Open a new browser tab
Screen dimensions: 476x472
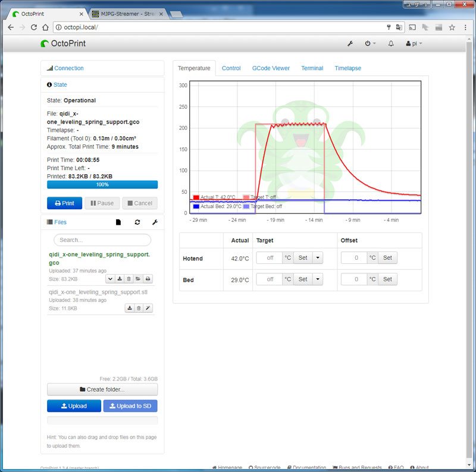[176, 14]
